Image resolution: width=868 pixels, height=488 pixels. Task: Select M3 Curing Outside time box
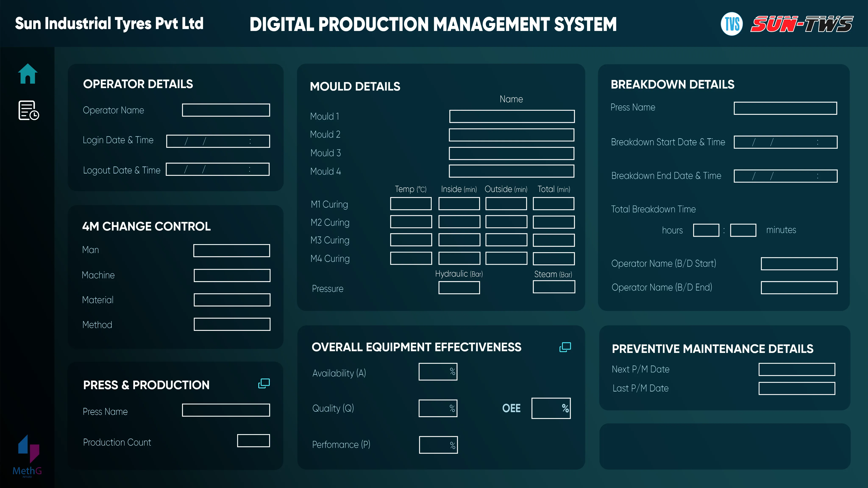[506, 240]
